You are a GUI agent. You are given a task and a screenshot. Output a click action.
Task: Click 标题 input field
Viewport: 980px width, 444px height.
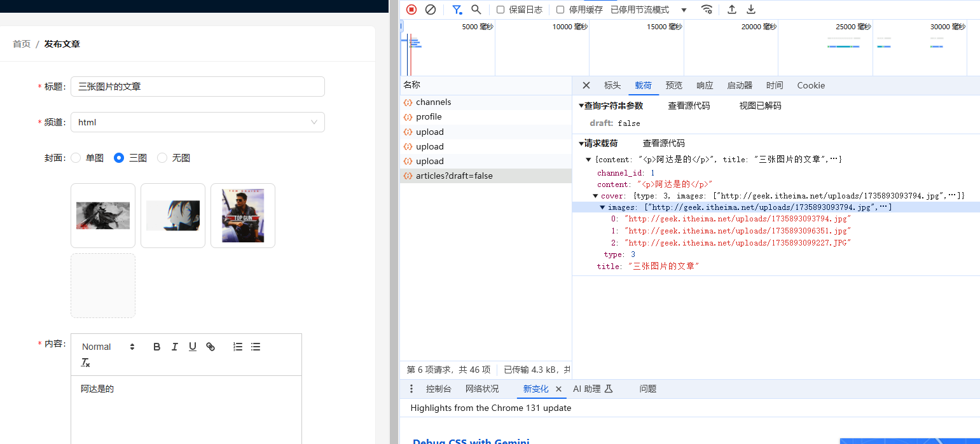(x=198, y=87)
